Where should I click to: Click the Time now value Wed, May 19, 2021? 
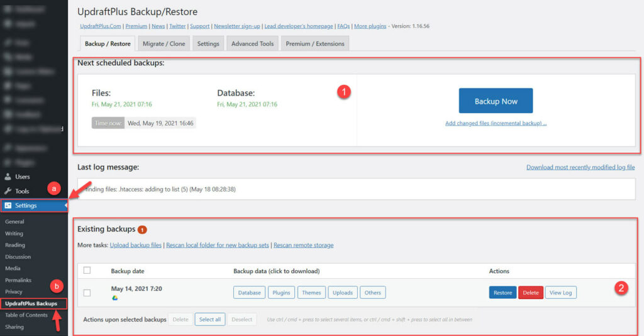[160, 123]
